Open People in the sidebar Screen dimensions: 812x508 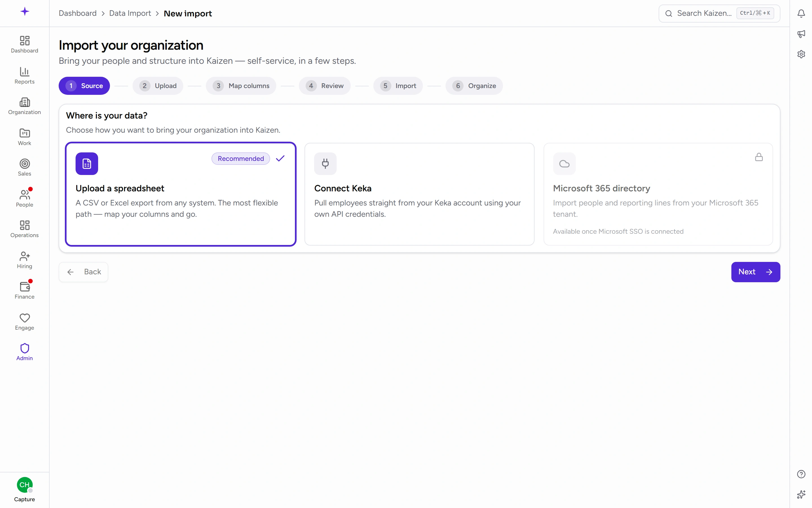click(x=25, y=198)
